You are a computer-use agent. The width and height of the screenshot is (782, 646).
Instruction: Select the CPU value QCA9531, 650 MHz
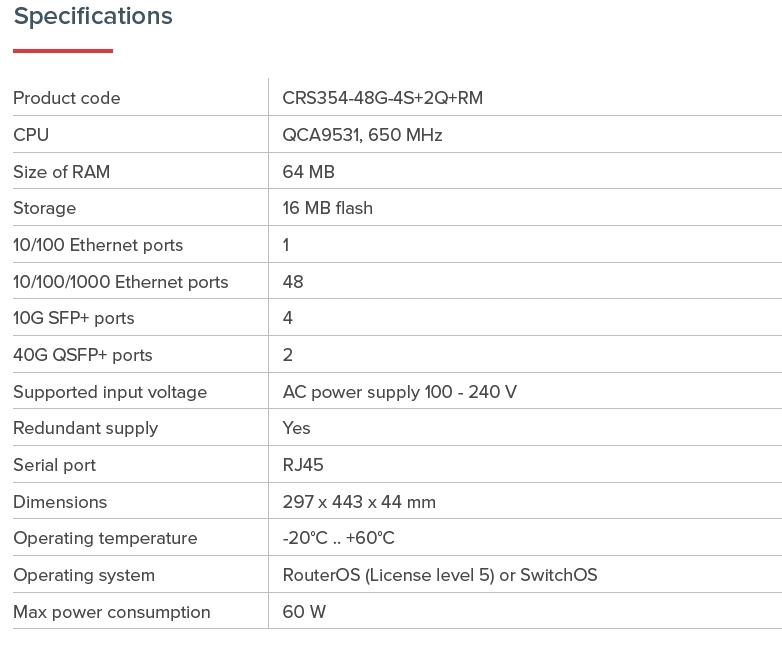coord(362,135)
